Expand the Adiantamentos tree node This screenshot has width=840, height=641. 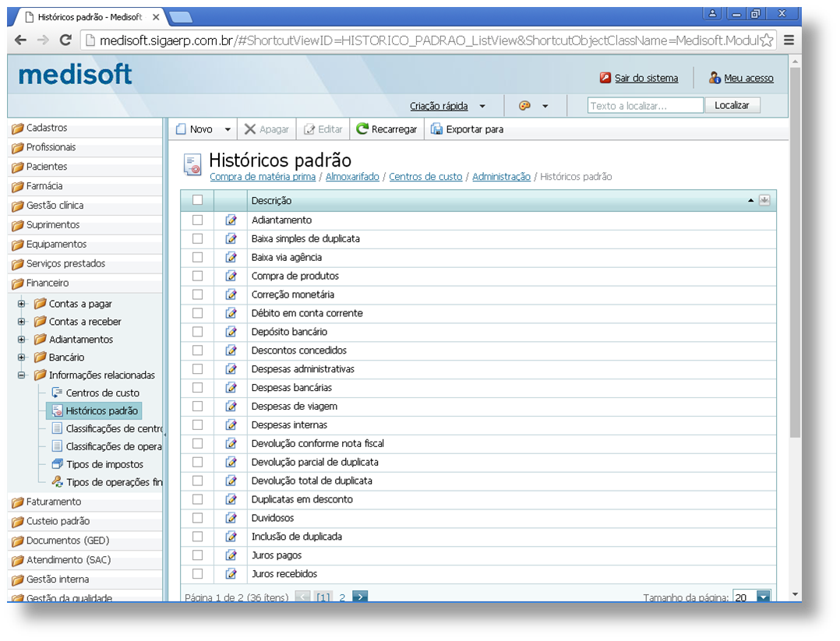point(22,340)
